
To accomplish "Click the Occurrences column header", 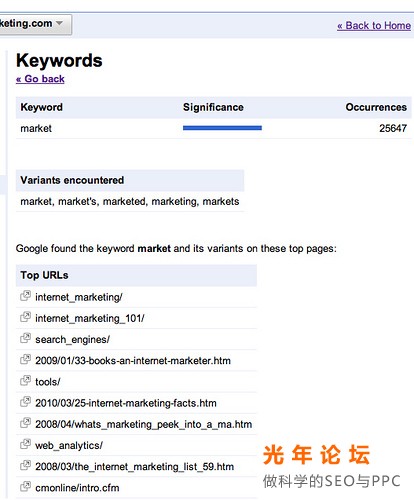I will point(376,107).
